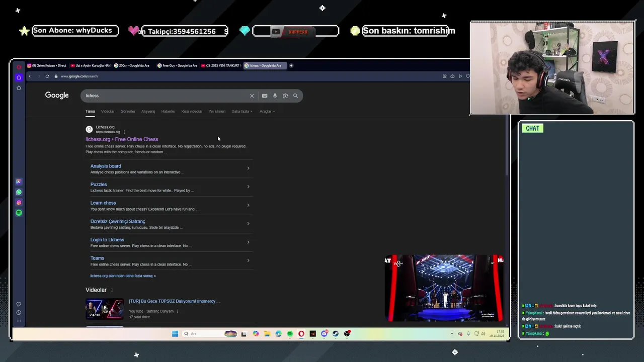Open the sidebar heart favorites icon
The width and height of the screenshot is (644, 362).
[x=19, y=304]
